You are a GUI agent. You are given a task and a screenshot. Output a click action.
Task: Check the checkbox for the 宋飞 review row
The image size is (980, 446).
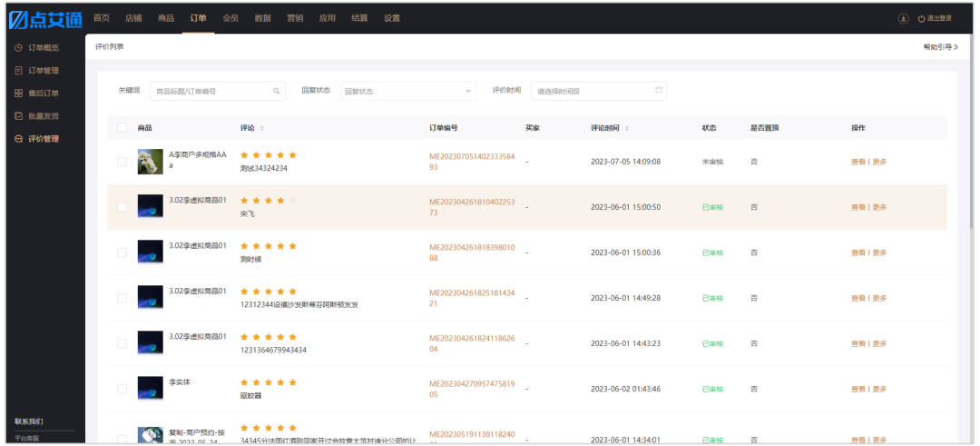pyautogui.click(x=122, y=207)
